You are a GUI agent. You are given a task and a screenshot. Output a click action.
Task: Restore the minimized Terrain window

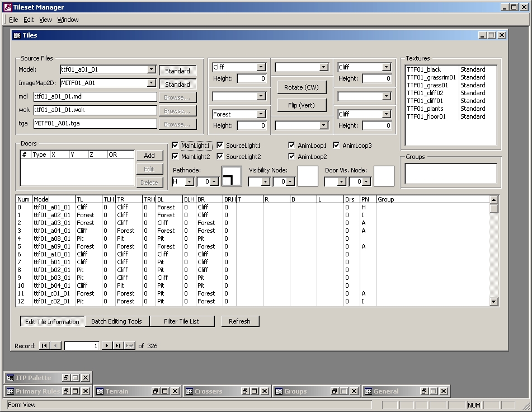155,391
